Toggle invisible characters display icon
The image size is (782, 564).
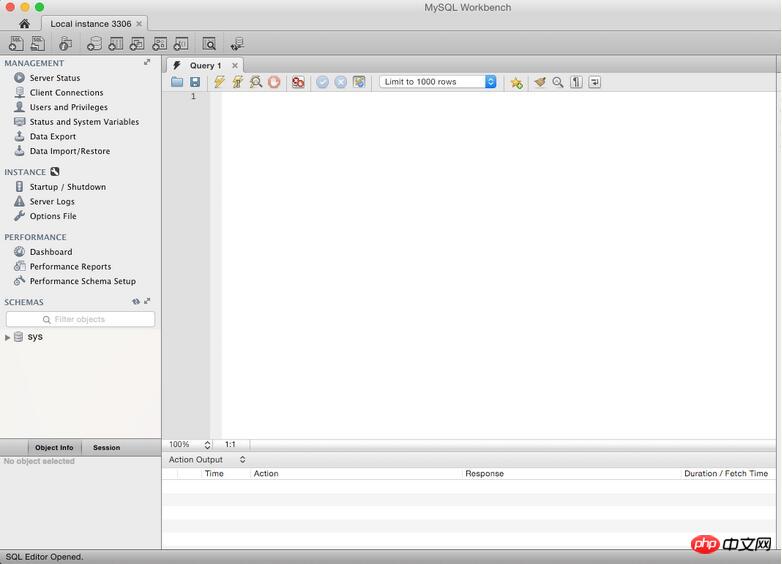(576, 82)
